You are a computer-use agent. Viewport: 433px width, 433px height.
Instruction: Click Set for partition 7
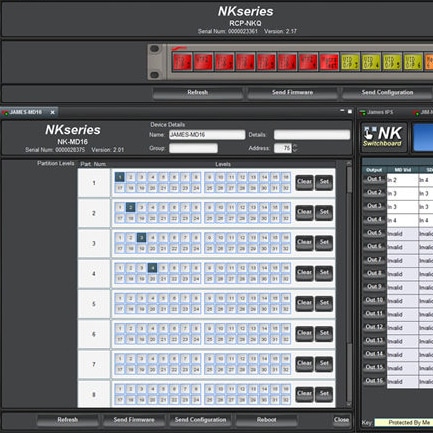324,364
